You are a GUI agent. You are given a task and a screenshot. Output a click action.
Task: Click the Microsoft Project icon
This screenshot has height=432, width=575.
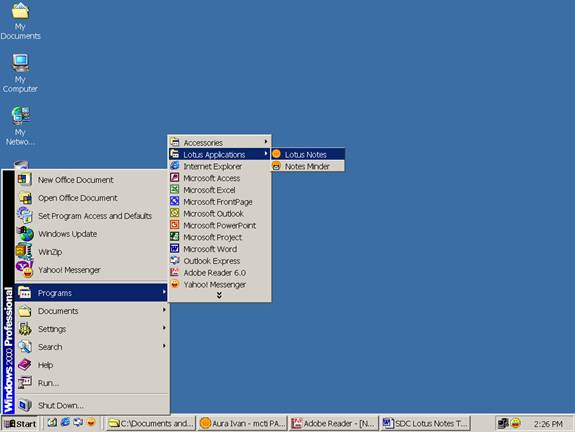click(175, 237)
